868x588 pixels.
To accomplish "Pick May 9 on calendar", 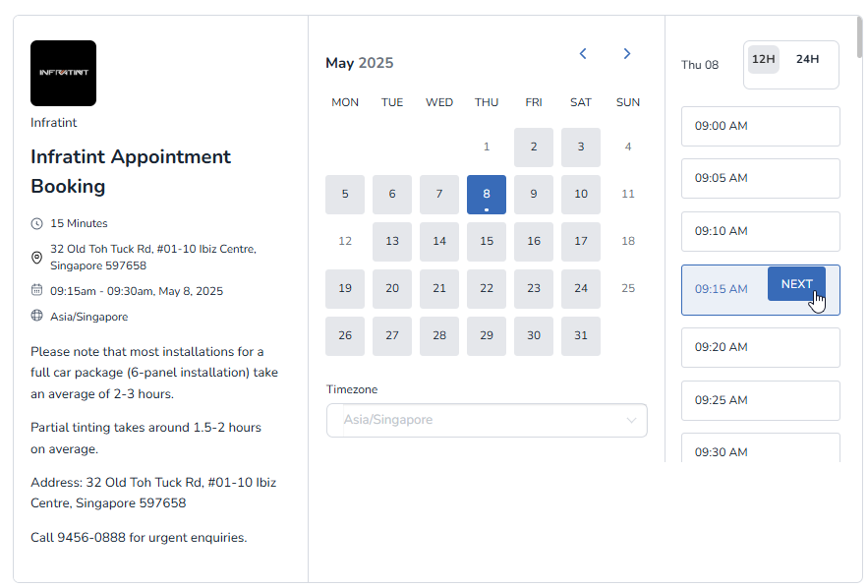I will pyautogui.click(x=534, y=195).
